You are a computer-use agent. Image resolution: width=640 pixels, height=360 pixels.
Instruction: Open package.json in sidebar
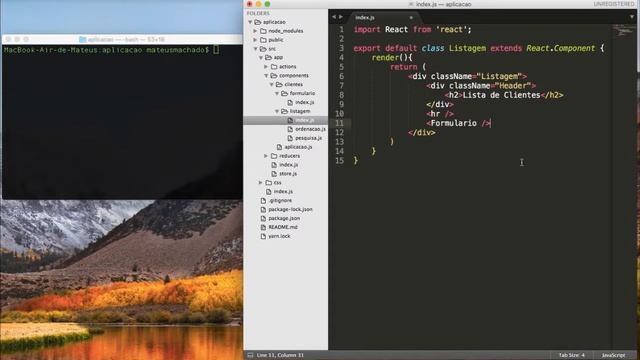(284, 218)
